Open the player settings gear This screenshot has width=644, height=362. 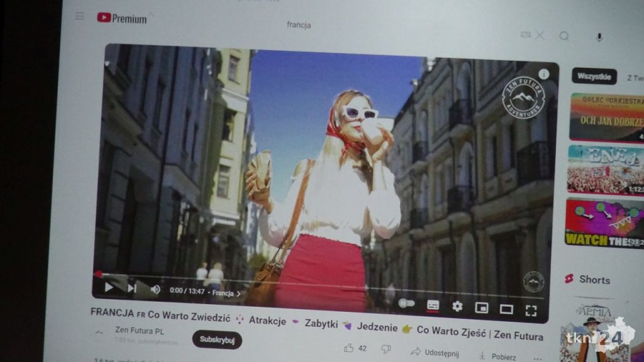(457, 306)
